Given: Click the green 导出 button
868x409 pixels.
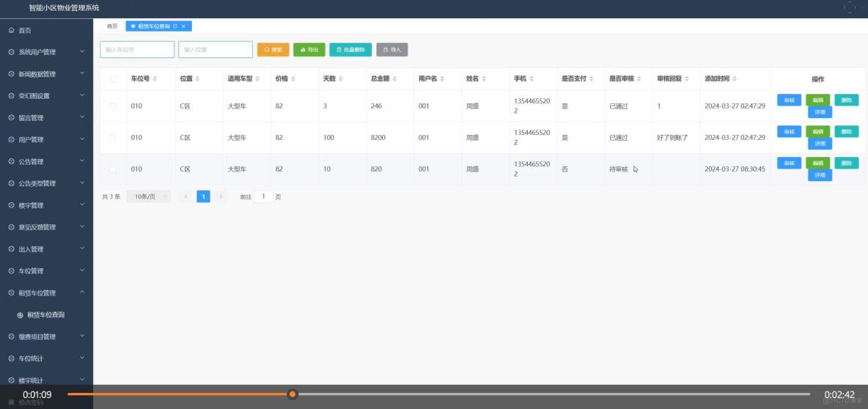Looking at the screenshot, I should coord(309,50).
